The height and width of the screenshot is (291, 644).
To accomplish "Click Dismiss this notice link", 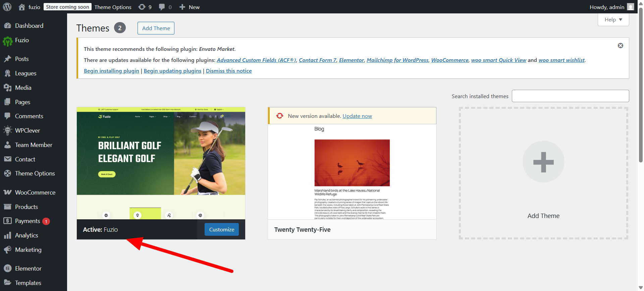I will coord(229,71).
